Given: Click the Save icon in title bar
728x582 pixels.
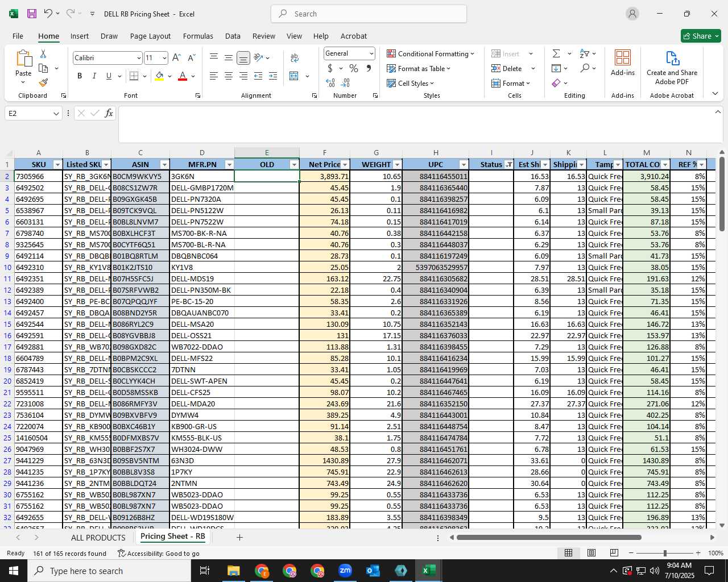Looking at the screenshot, I should pos(32,14).
